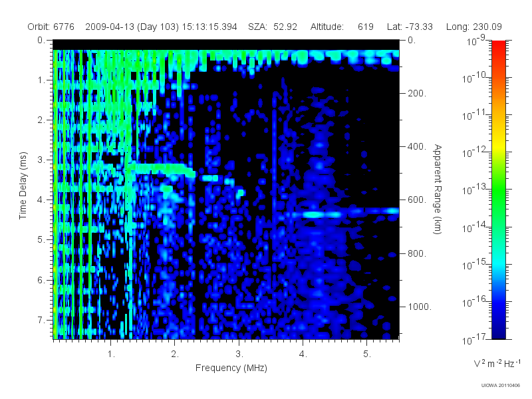Click the '3.' time delay tick label
The width and height of the screenshot is (532, 399).
tap(41, 160)
